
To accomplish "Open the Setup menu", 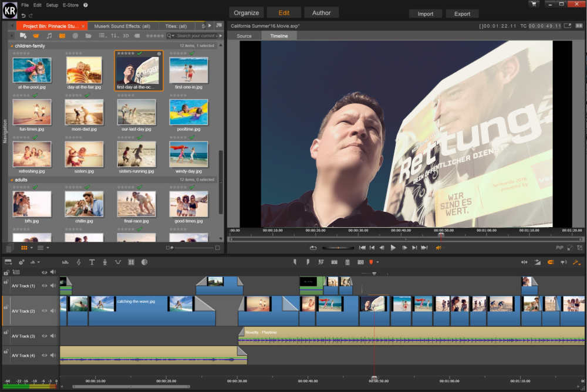I will (x=52, y=5).
